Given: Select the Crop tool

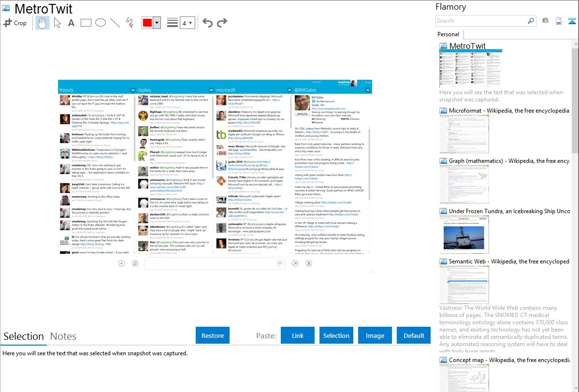Looking at the screenshot, I should point(15,23).
